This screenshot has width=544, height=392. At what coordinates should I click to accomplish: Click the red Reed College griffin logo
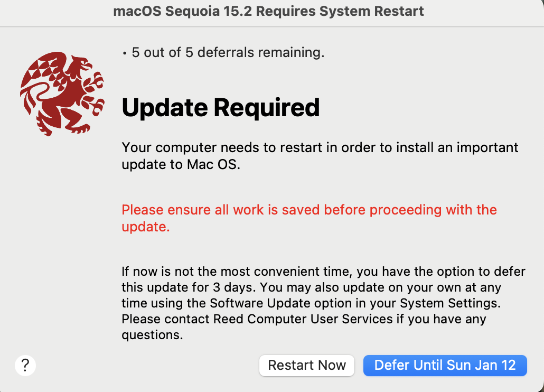61,94
